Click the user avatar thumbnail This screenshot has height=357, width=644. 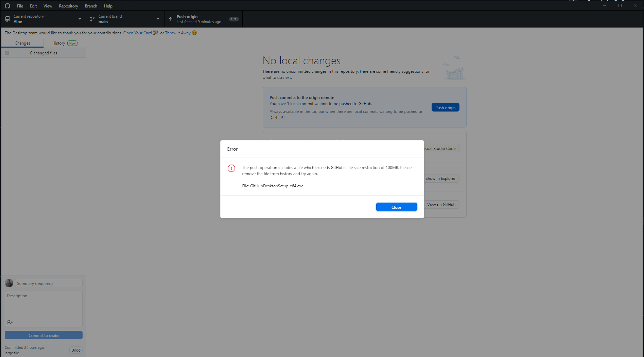click(9, 283)
